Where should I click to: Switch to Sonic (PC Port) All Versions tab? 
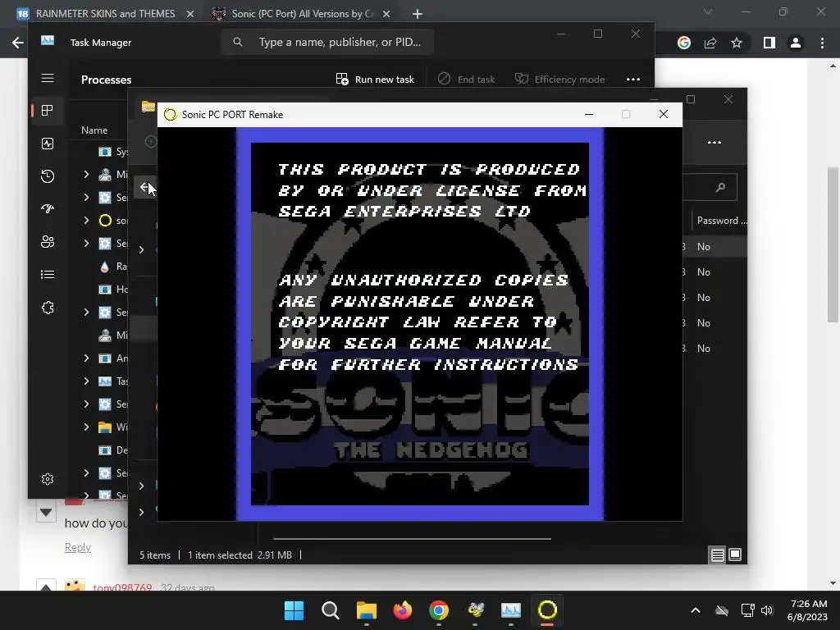[302, 13]
